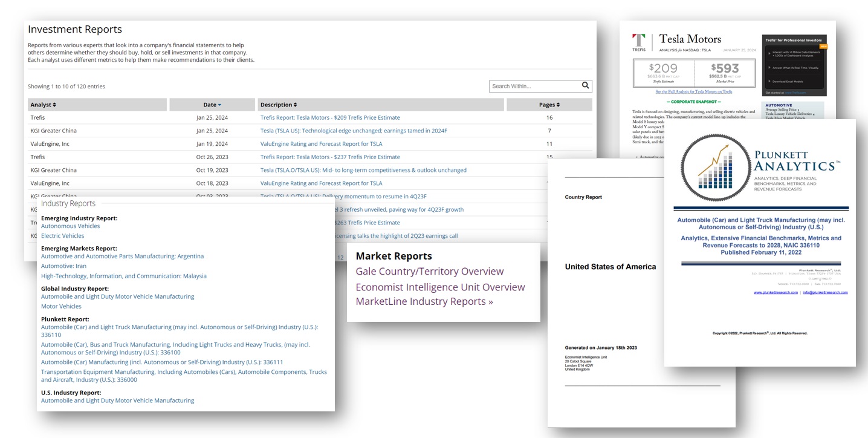Click the magnifier icon in Search Within box
This screenshot has width=868, height=438.
[x=585, y=86]
